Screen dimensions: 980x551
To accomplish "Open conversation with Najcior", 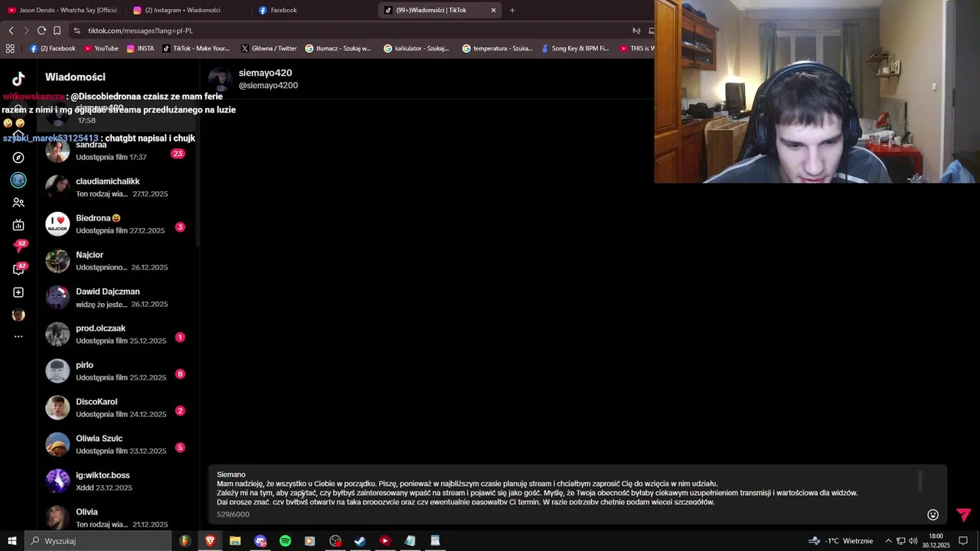I will (119, 261).
